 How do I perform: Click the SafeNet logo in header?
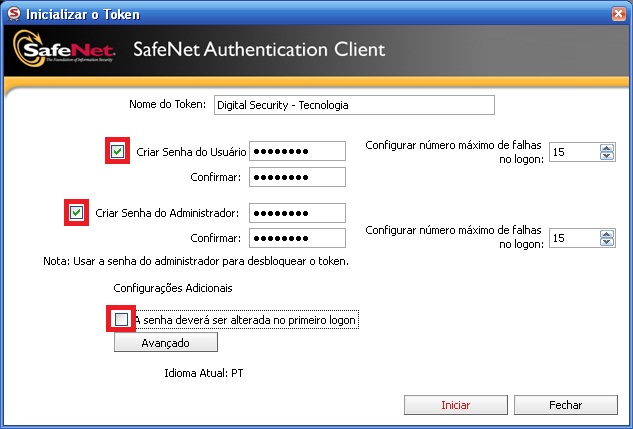[65, 49]
